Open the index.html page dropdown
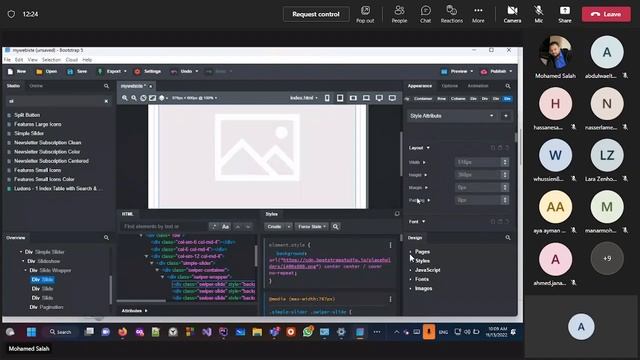 pyautogui.click(x=304, y=98)
